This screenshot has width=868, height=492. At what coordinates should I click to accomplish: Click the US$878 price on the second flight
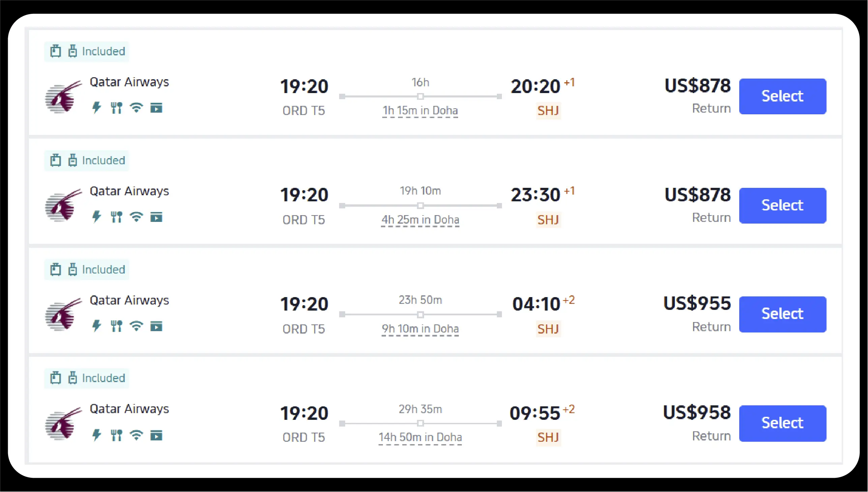pyautogui.click(x=697, y=195)
